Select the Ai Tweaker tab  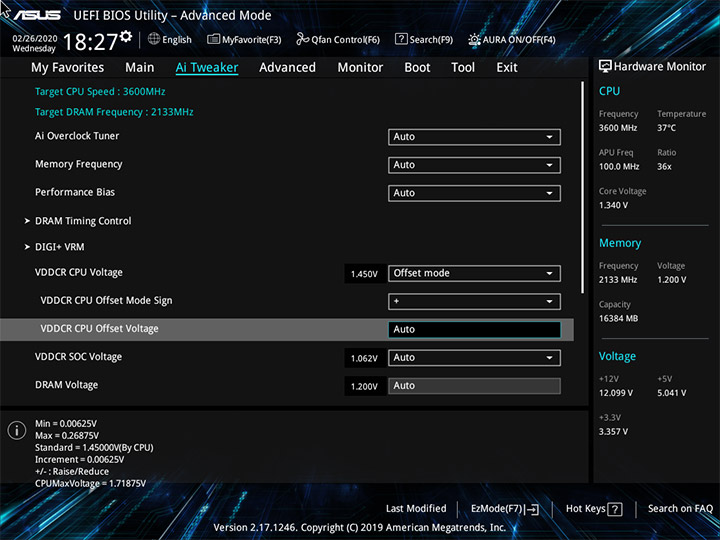pyautogui.click(x=207, y=68)
